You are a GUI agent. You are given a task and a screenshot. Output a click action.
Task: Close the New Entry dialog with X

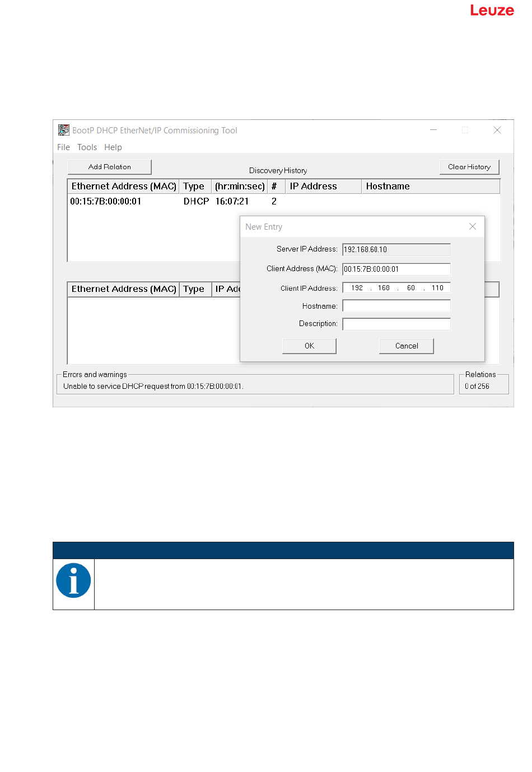click(x=473, y=226)
